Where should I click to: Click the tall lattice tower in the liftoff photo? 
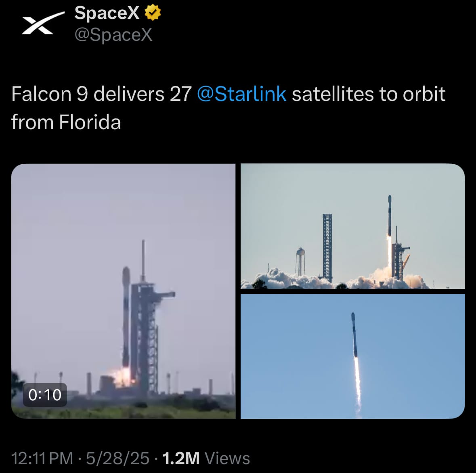[327, 248]
